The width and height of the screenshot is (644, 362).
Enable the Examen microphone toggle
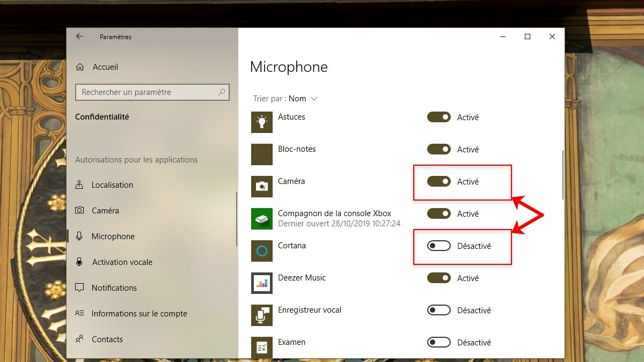[438, 343]
